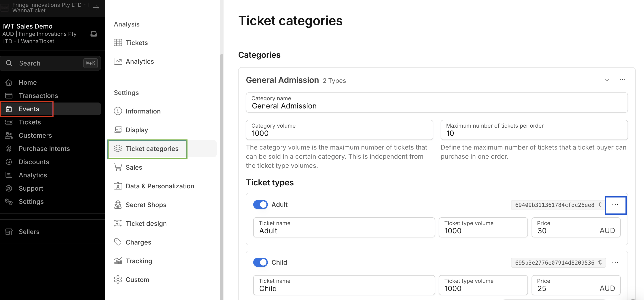Open the Tracking settings page

tap(139, 261)
